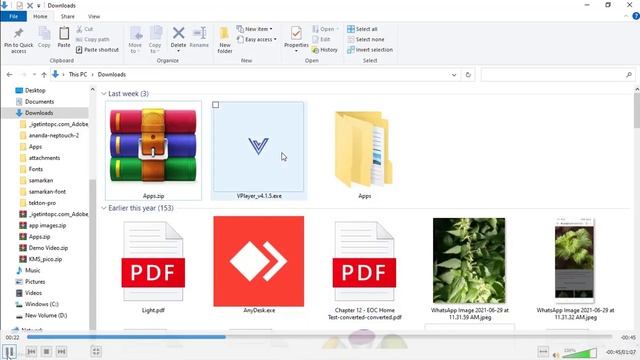Create a New folder
The height and width of the screenshot is (360, 640).
point(225,40)
